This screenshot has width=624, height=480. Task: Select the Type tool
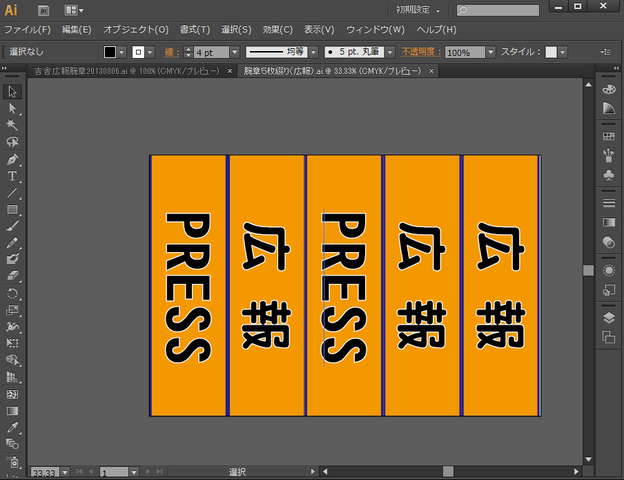(x=12, y=176)
